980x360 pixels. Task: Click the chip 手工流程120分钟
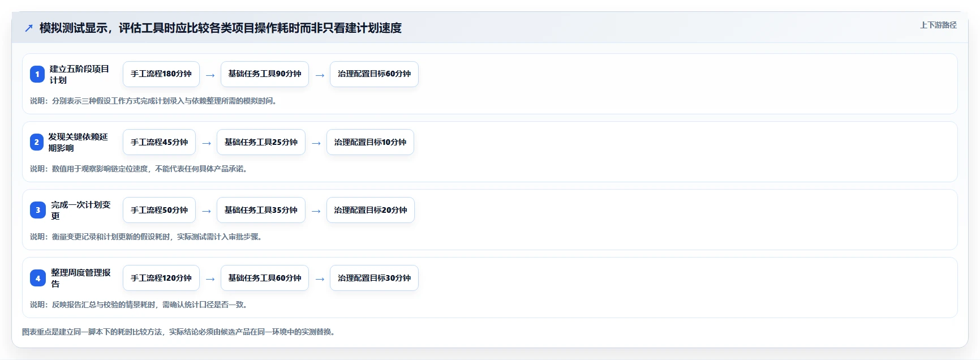pyautogui.click(x=161, y=278)
